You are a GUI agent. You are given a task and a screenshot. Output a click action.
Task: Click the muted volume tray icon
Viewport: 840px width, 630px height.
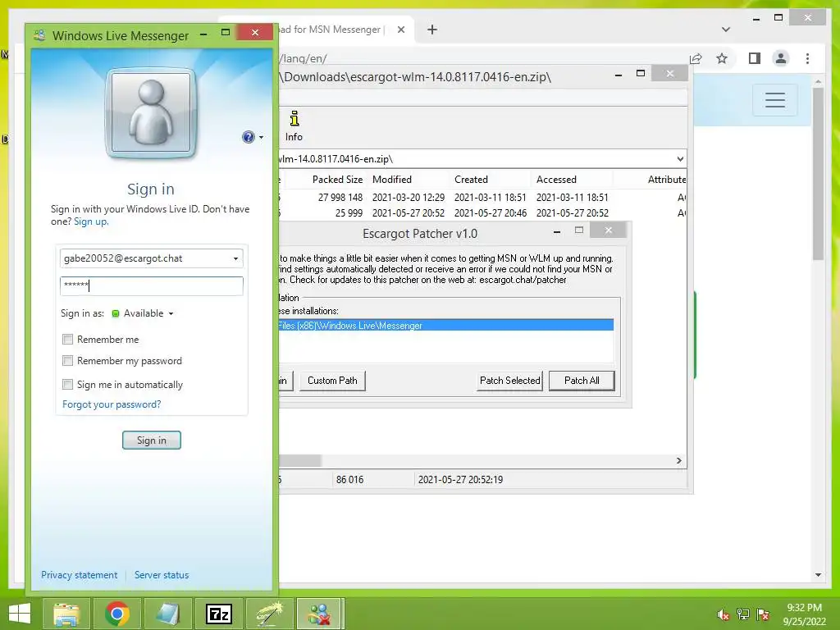click(724, 614)
